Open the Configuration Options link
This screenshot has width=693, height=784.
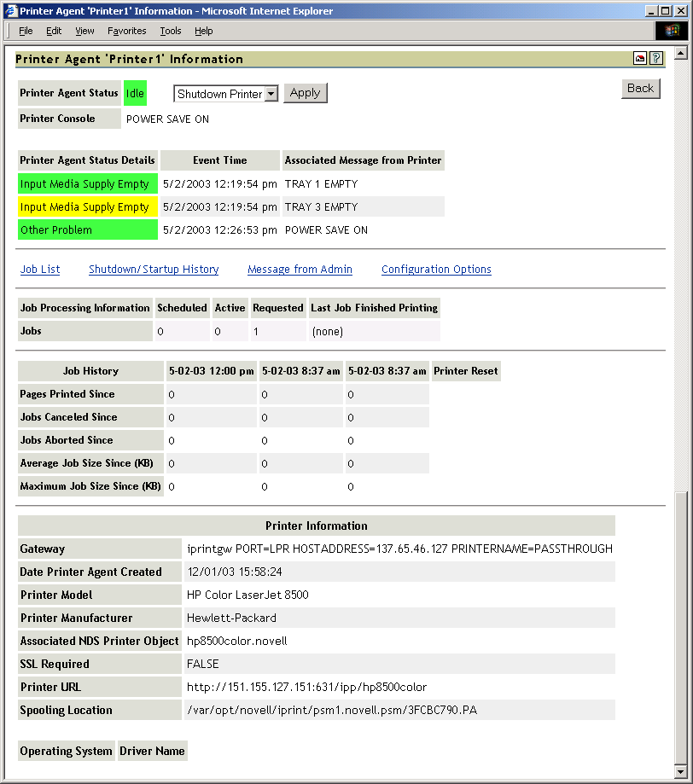tap(436, 270)
